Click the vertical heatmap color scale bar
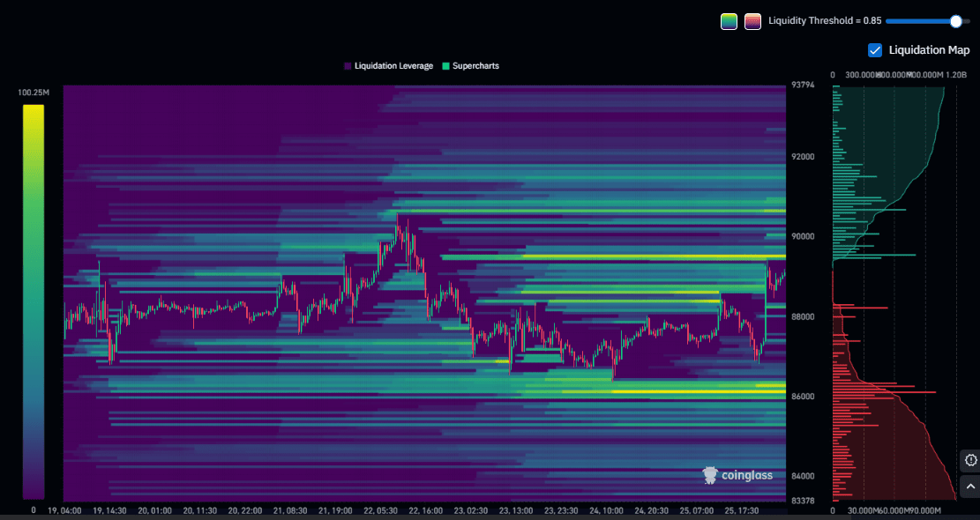 [34, 301]
